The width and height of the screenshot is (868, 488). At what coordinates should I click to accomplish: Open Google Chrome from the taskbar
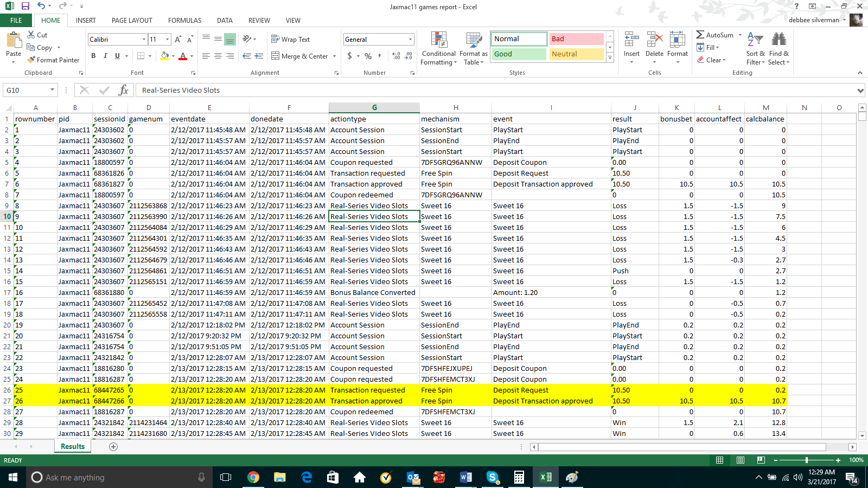click(253, 477)
